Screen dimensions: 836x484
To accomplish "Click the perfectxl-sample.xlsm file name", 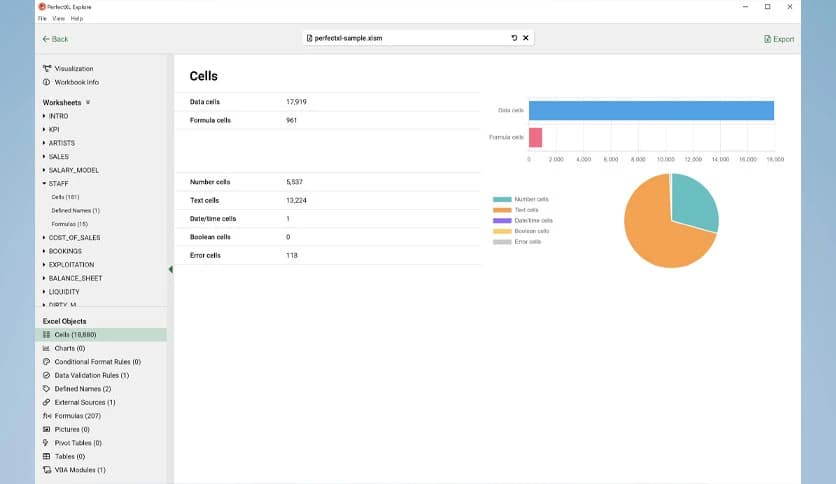I will [348, 38].
